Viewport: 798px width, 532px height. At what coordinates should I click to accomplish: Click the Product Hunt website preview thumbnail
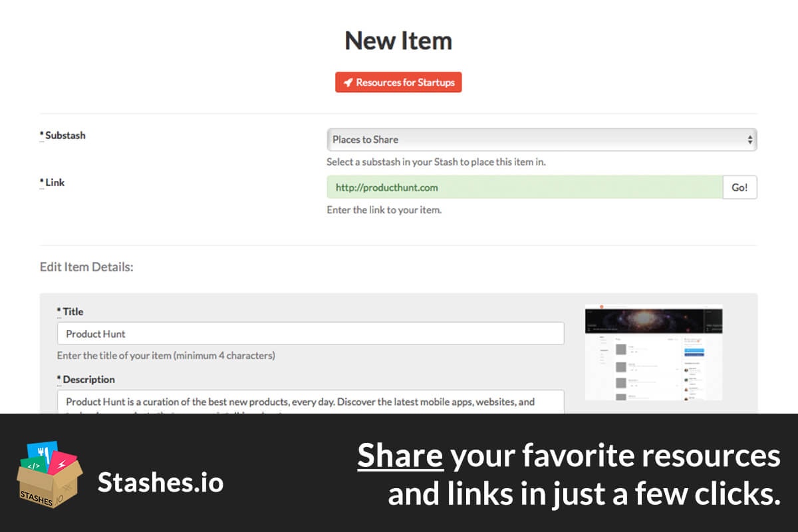(654, 352)
